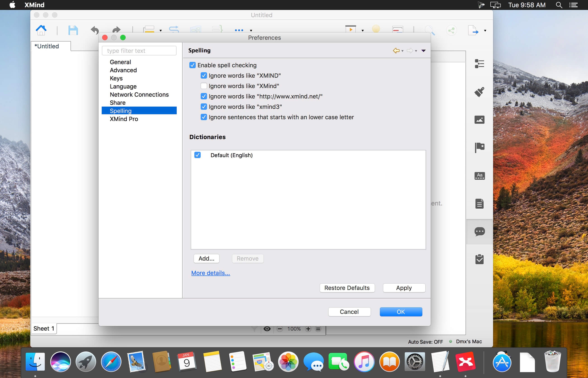Switch to the *Untitled workbook tab
The image size is (588, 378).
tap(51, 46)
